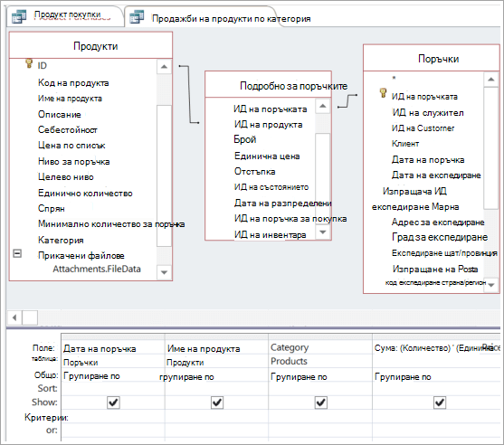504x445 pixels.
Task: Click the key icon beside ИД на поръчката in Поръчки
Action: pyautogui.click(x=383, y=93)
